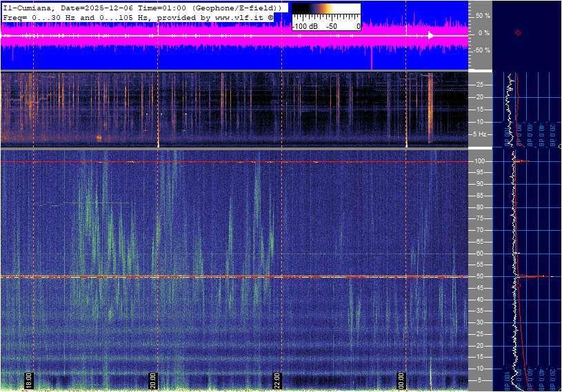
Task: Click the geophone spectrum graph panel
Action: point(528,109)
